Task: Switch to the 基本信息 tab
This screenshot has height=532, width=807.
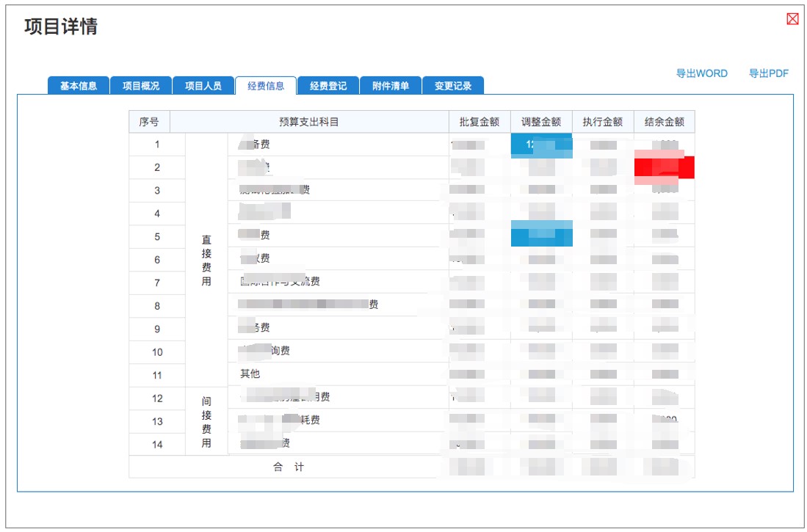Action: click(x=79, y=85)
